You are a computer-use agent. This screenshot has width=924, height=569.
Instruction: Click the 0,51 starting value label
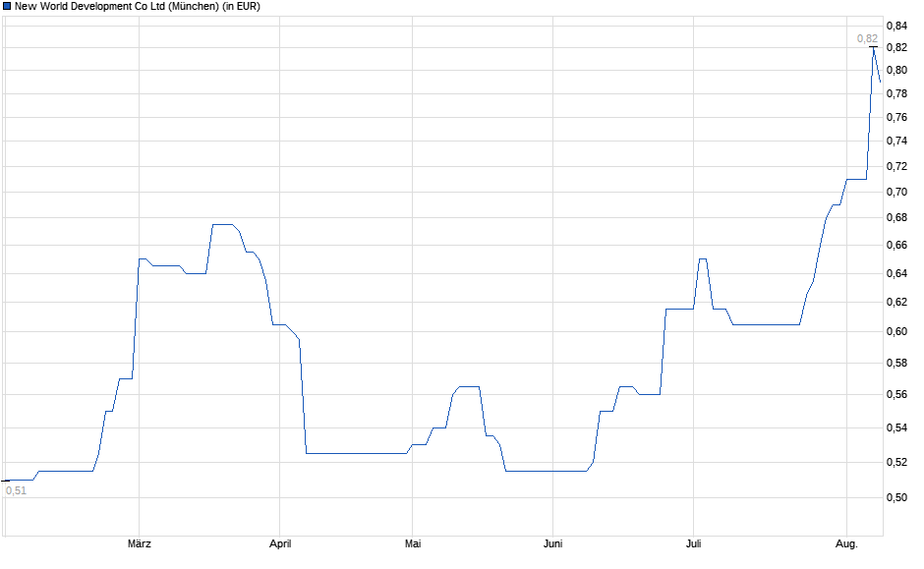(16, 490)
